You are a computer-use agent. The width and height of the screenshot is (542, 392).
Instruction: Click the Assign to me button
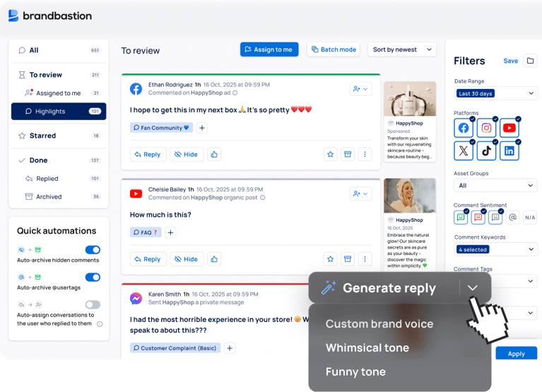269,49
